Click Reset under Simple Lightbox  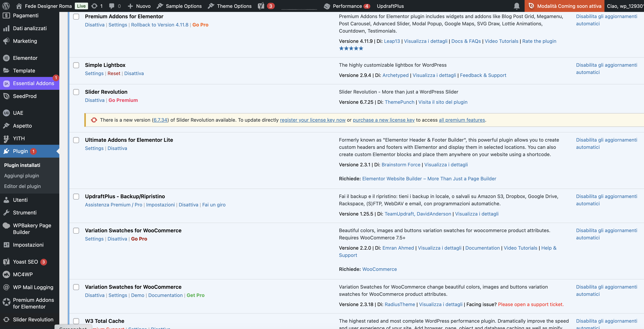click(114, 73)
